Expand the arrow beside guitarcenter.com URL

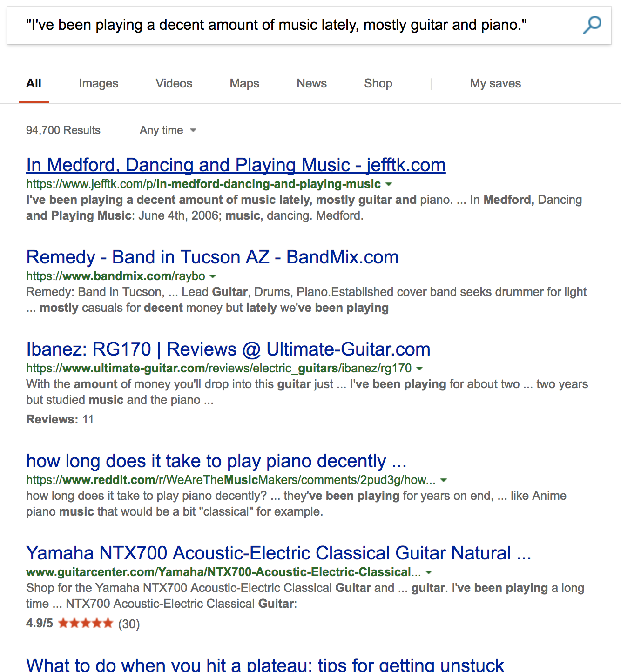[x=429, y=572]
